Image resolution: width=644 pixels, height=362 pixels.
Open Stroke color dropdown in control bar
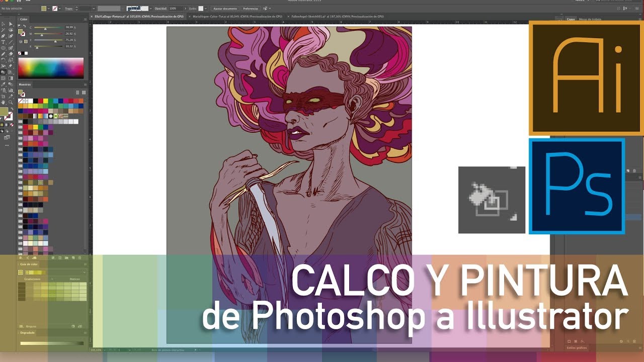60,9
